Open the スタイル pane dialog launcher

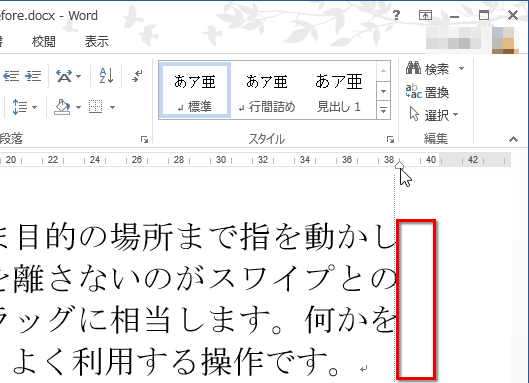[x=390, y=139]
